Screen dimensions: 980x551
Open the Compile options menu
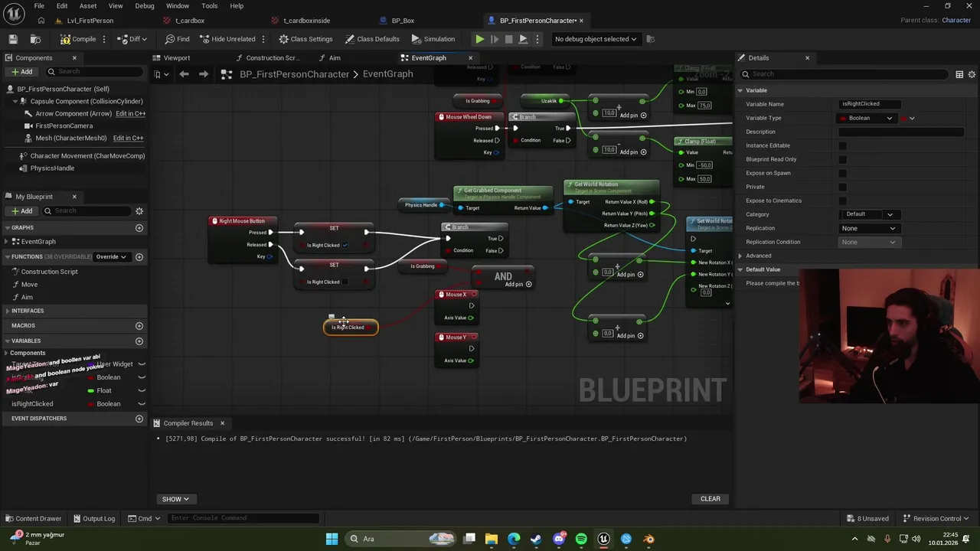105,39
